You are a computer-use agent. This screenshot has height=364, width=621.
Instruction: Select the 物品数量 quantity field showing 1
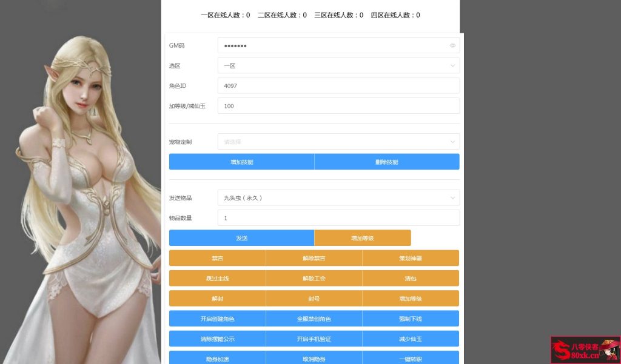[x=338, y=217]
